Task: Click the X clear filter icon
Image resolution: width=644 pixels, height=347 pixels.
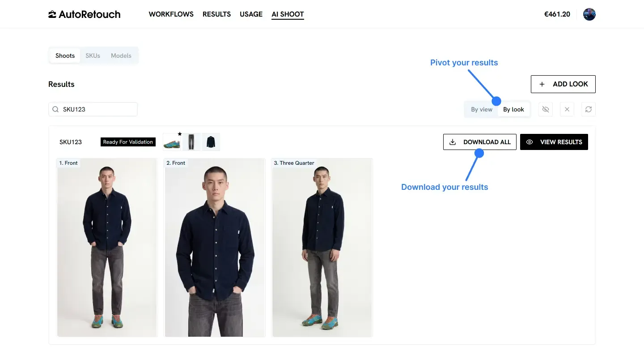Action: (567, 109)
